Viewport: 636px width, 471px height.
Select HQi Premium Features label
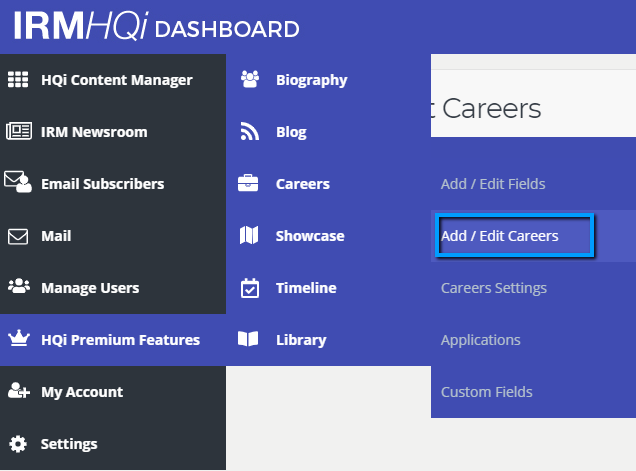120,340
